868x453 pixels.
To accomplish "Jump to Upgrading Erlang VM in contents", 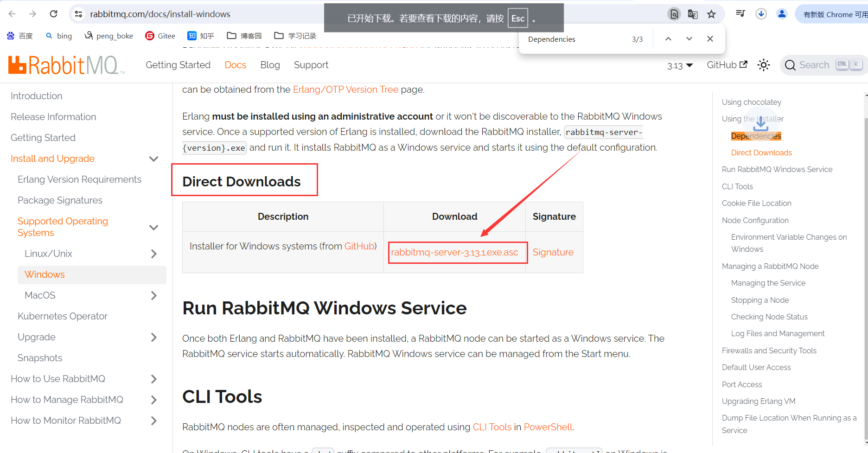I will click(759, 401).
